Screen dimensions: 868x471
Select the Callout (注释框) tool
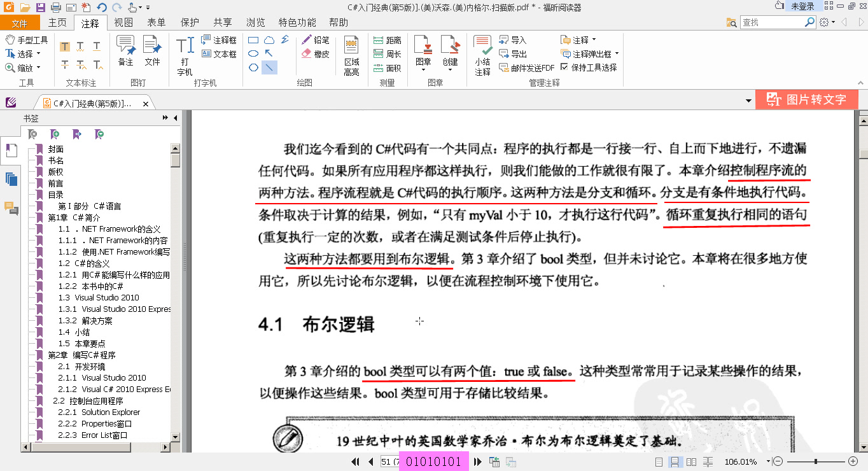pos(219,40)
